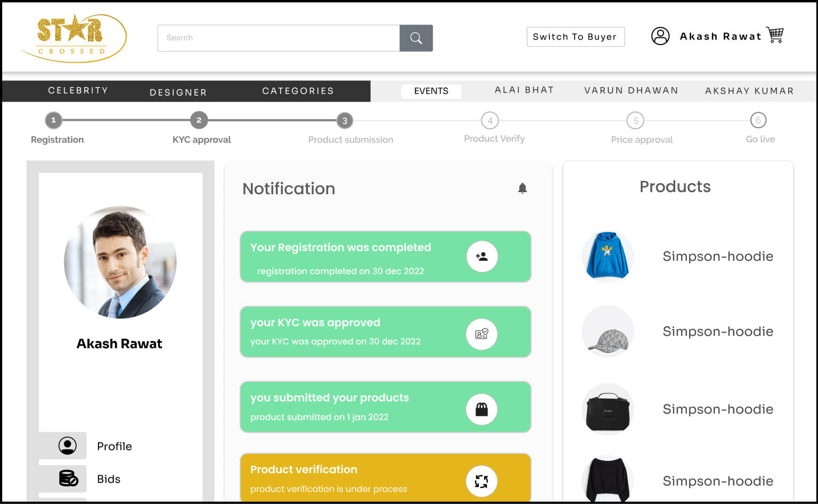Select the blue hoodie product thumbnail
This screenshot has width=818, height=504.
tap(608, 256)
